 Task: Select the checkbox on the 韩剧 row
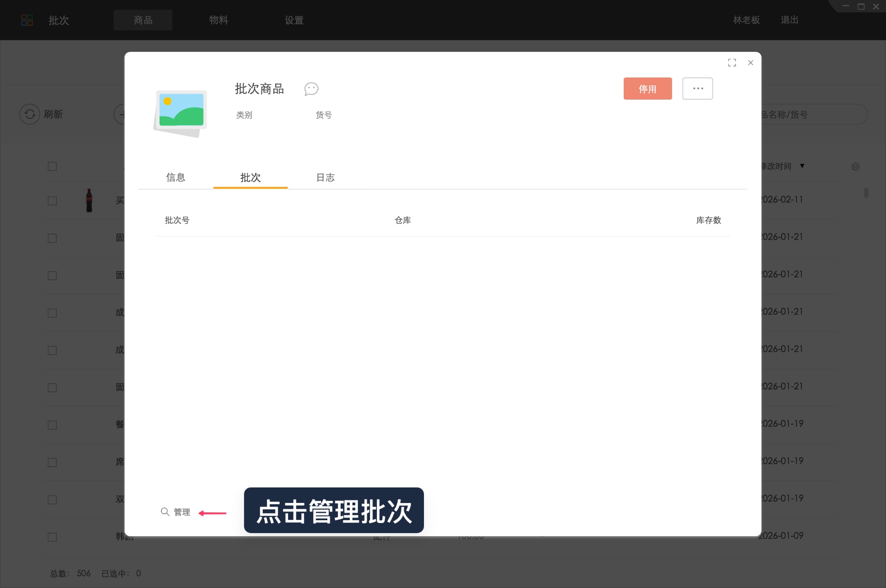click(x=52, y=537)
